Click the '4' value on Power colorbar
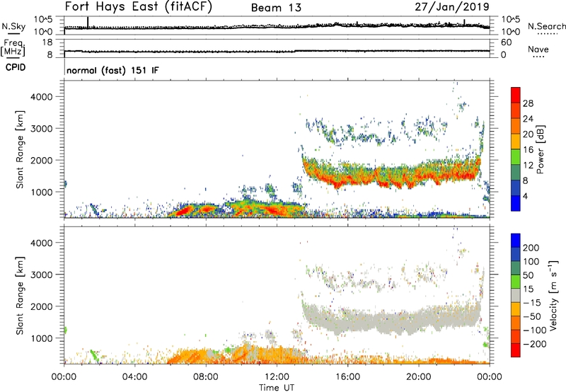This screenshot has width=566, height=392. click(x=525, y=196)
